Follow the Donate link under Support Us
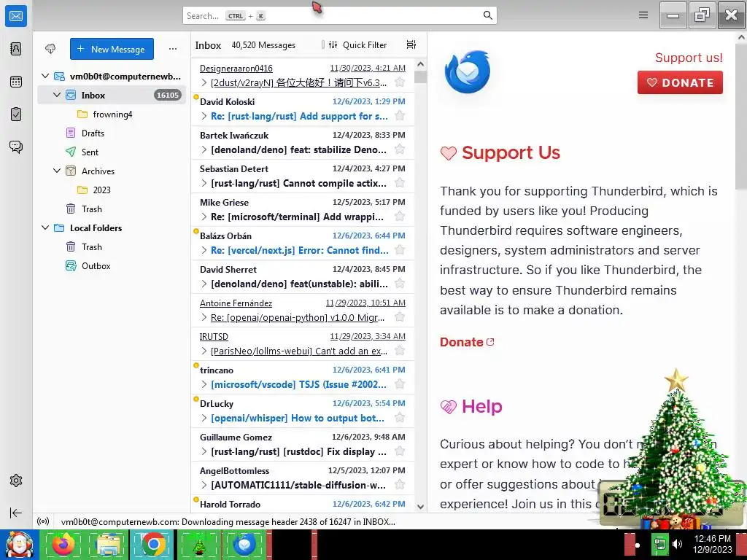The height and width of the screenshot is (560, 747). click(x=467, y=342)
